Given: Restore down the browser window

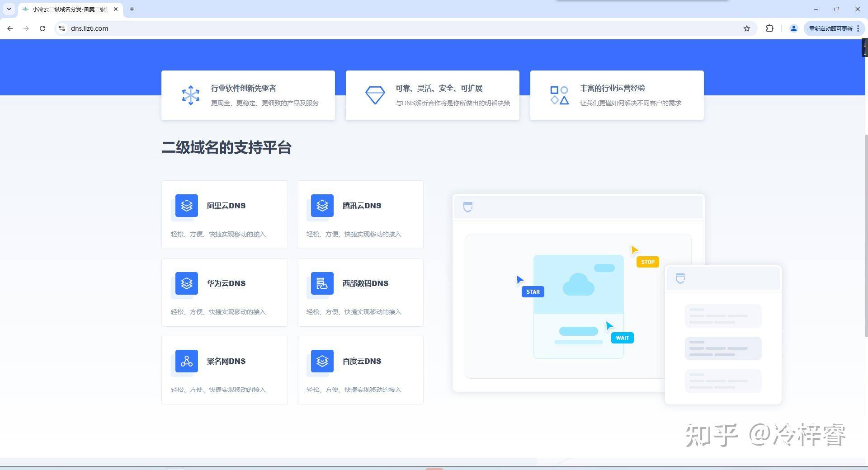Looking at the screenshot, I should [836, 9].
